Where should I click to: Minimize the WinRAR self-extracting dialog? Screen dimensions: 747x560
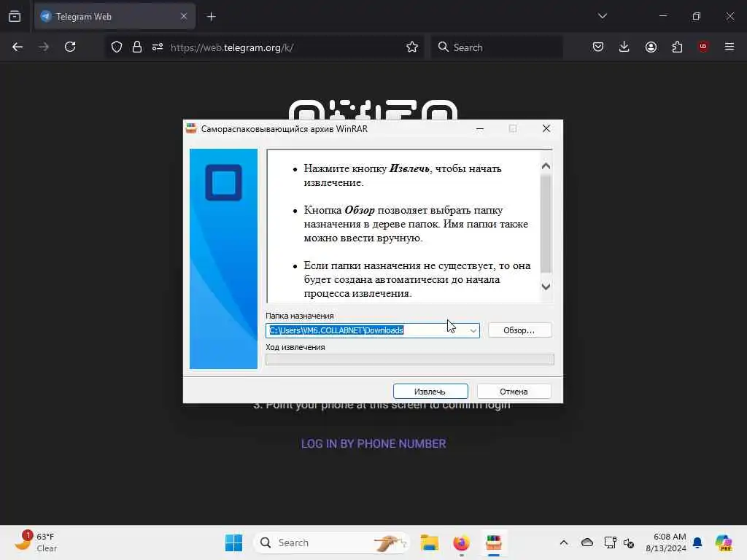[480, 128]
